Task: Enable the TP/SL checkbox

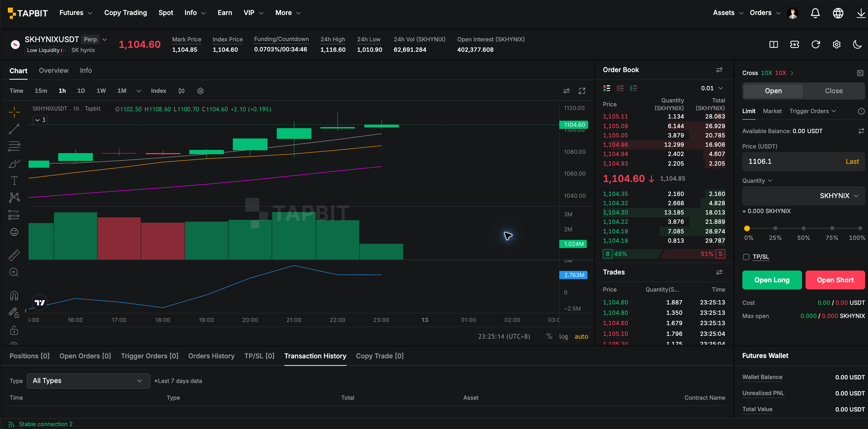Action: pyautogui.click(x=746, y=257)
